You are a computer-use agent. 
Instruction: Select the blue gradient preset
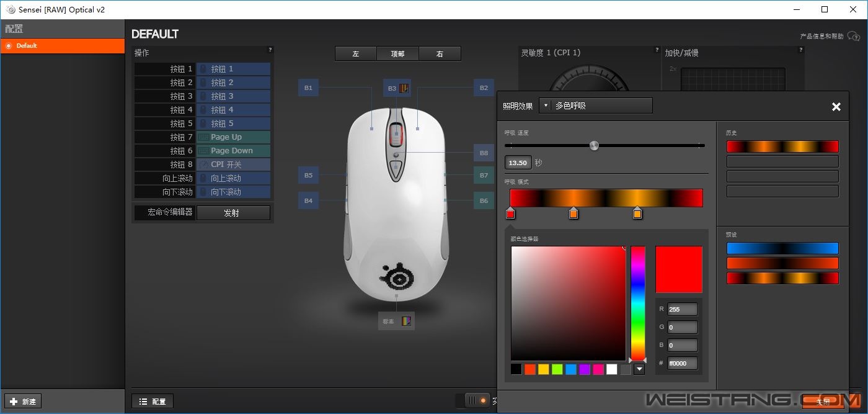782,248
